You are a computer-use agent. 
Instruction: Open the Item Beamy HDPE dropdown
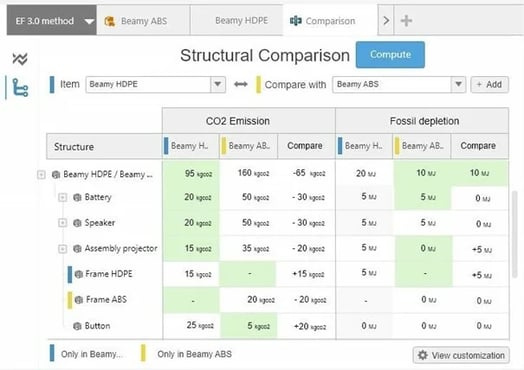tap(218, 84)
